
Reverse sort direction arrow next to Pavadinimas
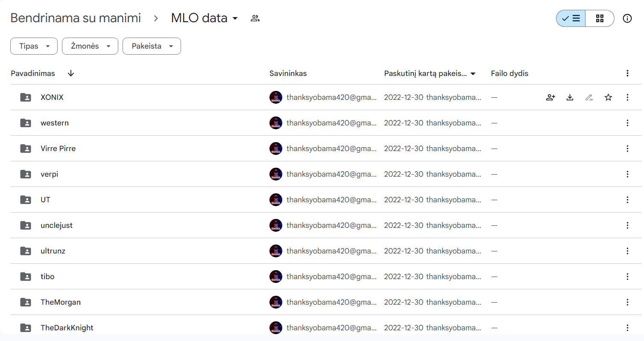71,73
